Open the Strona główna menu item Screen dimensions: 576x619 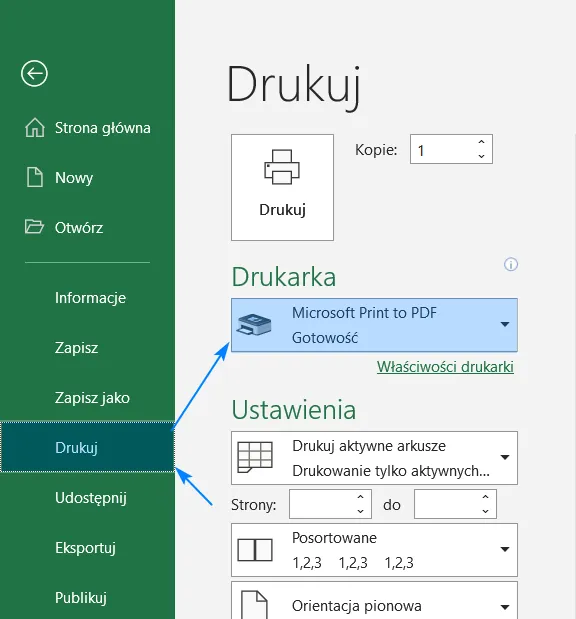click(87, 128)
